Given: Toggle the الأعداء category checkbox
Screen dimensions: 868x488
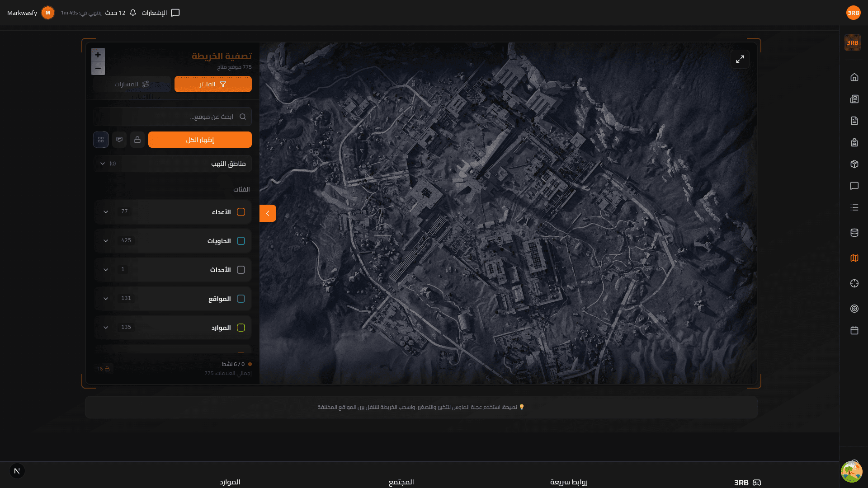Looking at the screenshot, I should (x=241, y=212).
